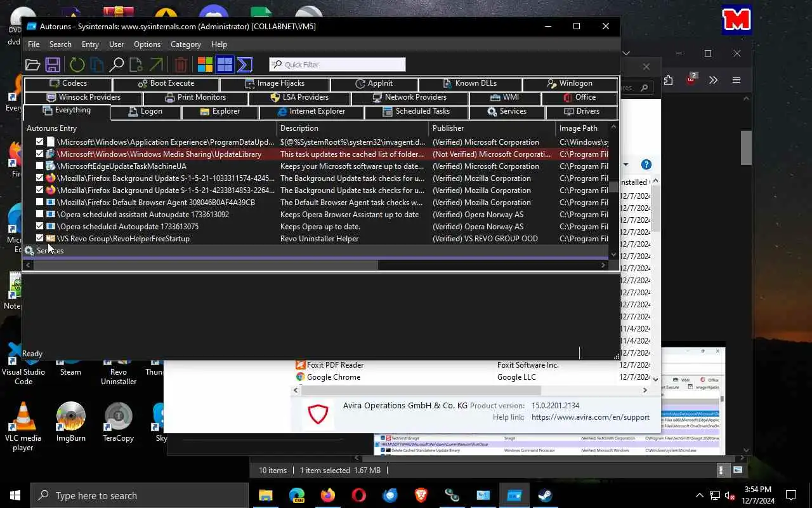The height and width of the screenshot is (508, 812).
Task: Click the Compare files toolbar icon
Action: (x=96, y=65)
